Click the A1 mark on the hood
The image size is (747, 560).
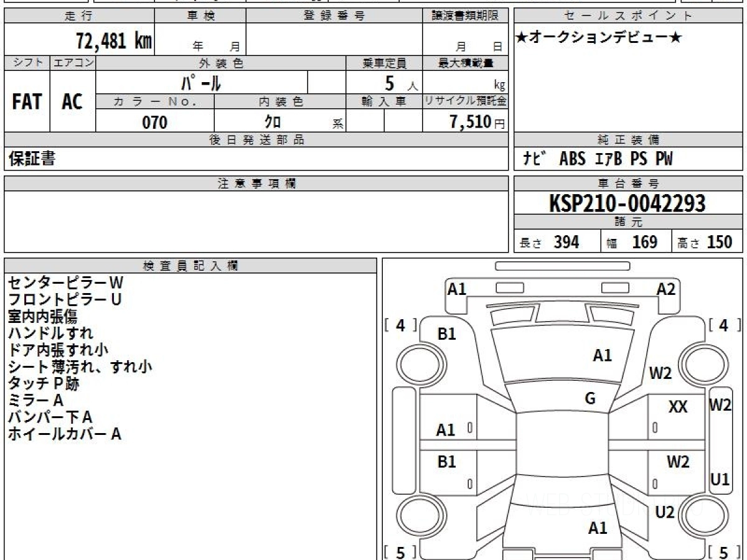(x=602, y=355)
